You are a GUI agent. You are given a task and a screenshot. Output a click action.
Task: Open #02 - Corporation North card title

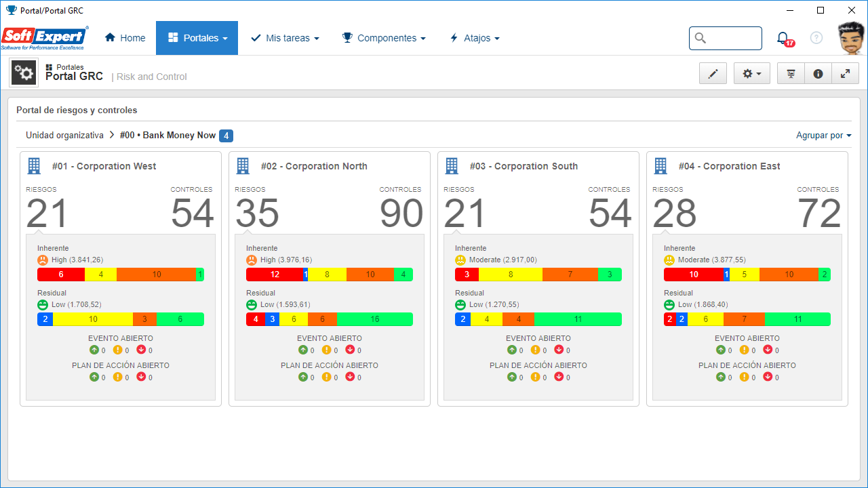(314, 166)
